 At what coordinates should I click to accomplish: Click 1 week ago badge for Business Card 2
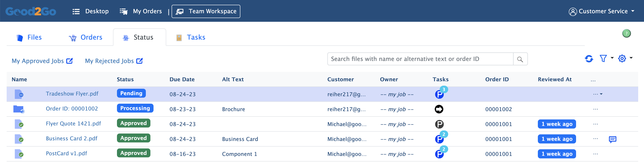coord(557,139)
